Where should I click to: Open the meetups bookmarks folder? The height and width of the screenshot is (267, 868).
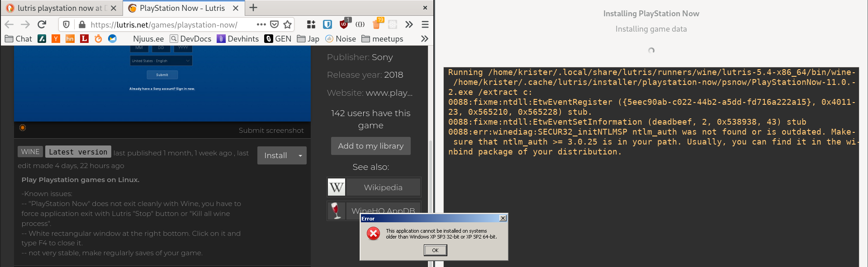383,39
